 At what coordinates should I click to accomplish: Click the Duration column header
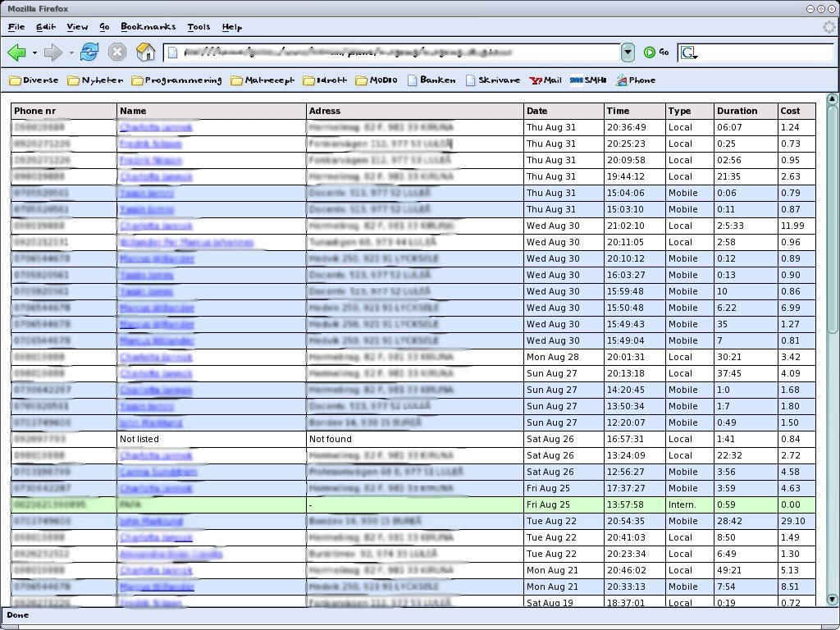click(x=737, y=111)
